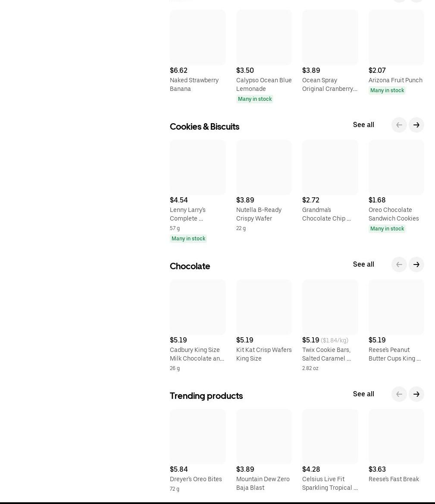The width and height of the screenshot is (435, 504).
Task: Select Mountain Dew Zero Baja Blast
Action: [264, 436]
